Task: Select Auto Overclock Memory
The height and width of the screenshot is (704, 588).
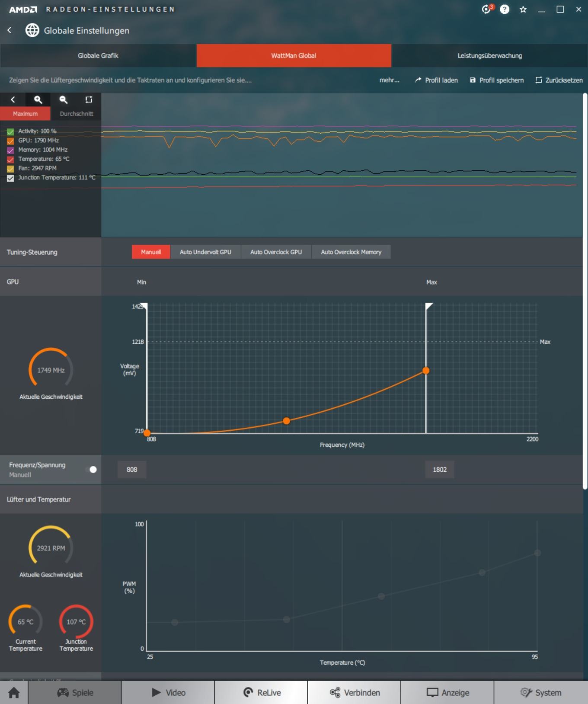Action: pyautogui.click(x=351, y=252)
